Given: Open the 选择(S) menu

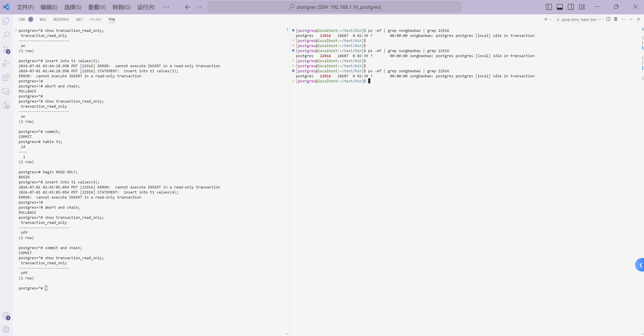Looking at the screenshot, I should [x=73, y=7].
